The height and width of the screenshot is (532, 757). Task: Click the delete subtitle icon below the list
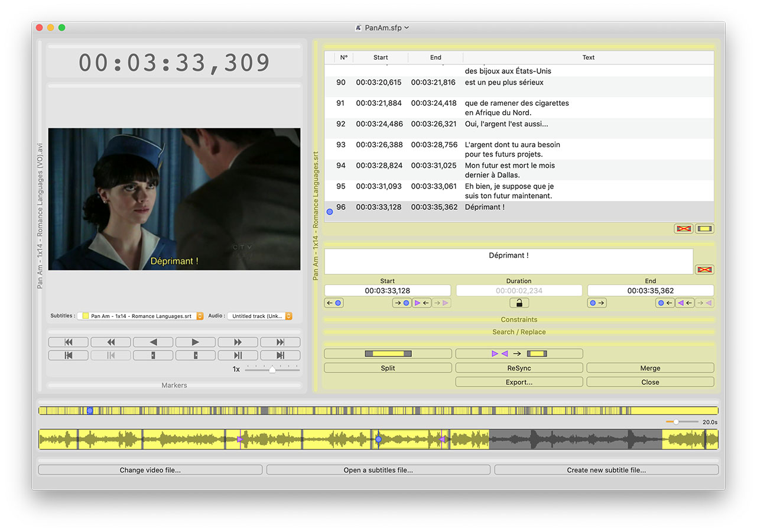coord(684,229)
